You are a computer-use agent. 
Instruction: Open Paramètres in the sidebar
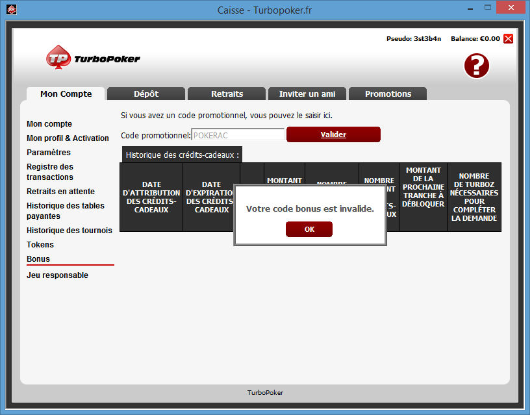pos(49,153)
